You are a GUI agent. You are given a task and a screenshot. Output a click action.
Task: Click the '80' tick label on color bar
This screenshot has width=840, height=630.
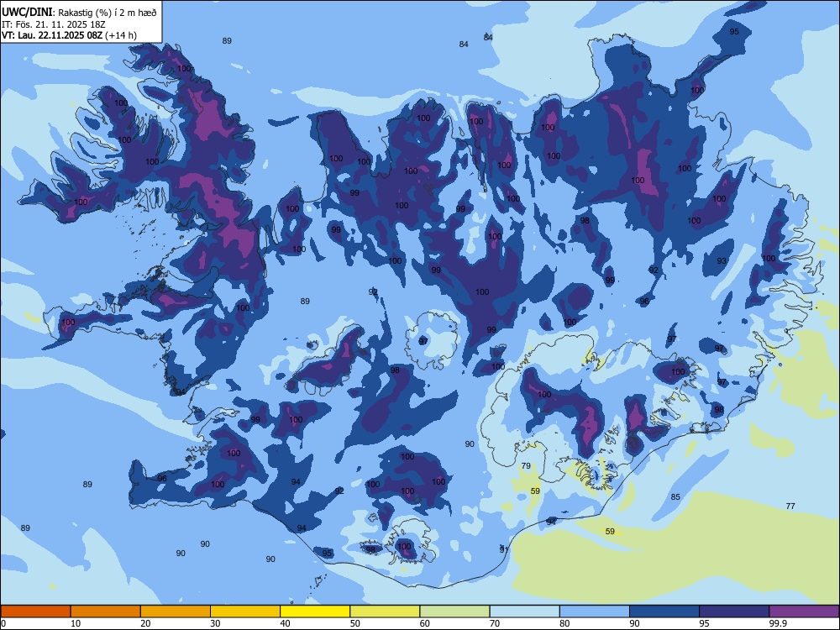(x=564, y=623)
